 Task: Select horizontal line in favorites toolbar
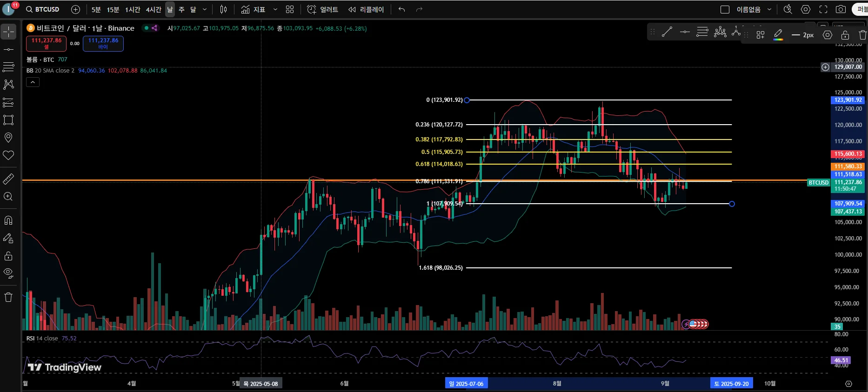pos(685,32)
